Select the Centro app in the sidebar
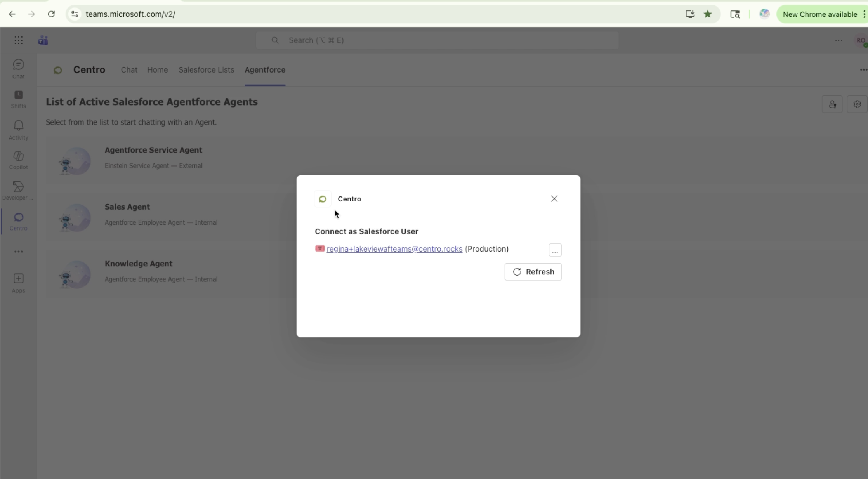 [18, 221]
